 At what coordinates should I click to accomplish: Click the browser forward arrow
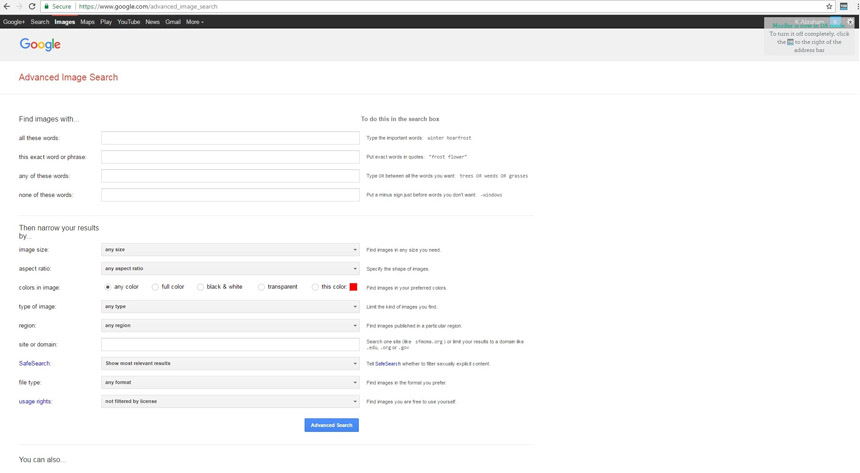(19, 6)
